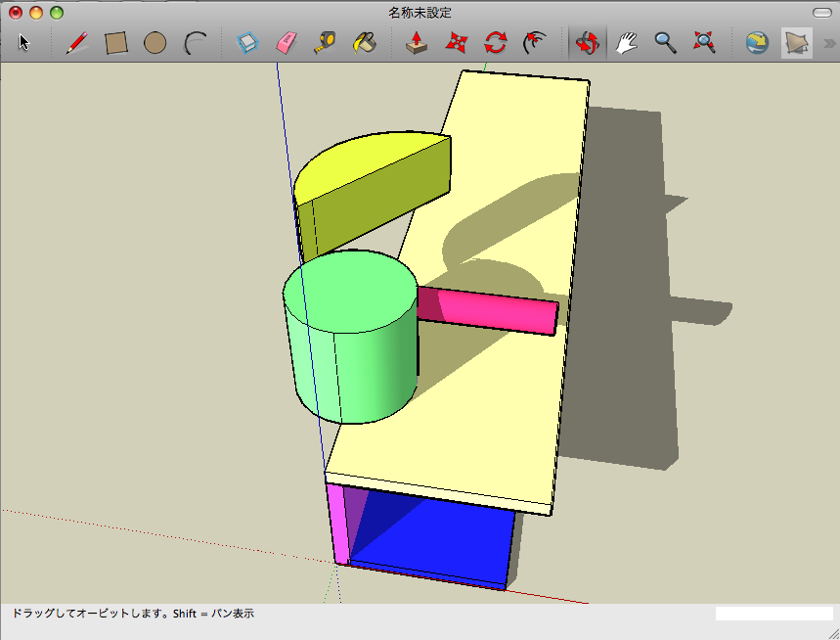Click the measurements input box
The height and width of the screenshot is (640, 840).
point(774,614)
